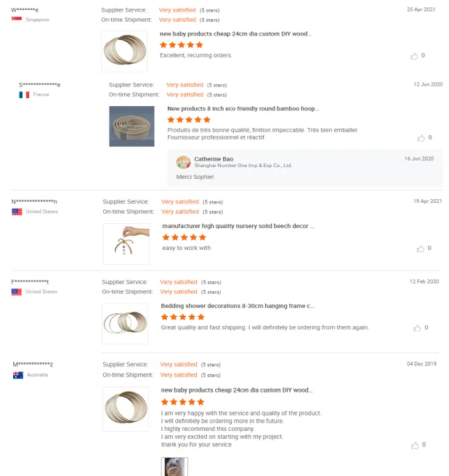Click Catherine Bao's avatar icon
This screenshot has height=476, width=449.
(x=183, y=162)
